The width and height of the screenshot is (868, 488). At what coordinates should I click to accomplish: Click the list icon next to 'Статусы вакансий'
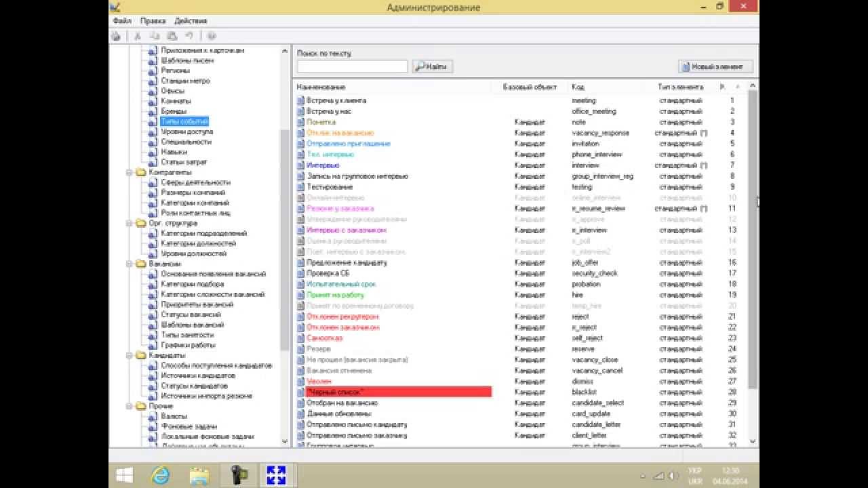(153, 314)
